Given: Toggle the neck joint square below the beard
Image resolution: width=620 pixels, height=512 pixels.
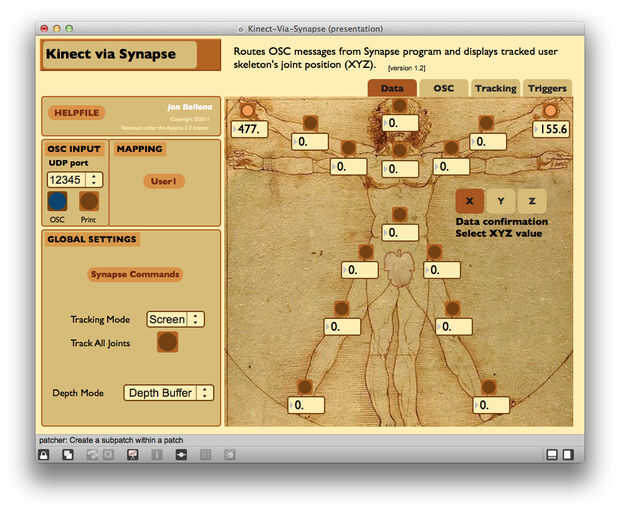Looking at the screenshot, I should click(400, 150).
